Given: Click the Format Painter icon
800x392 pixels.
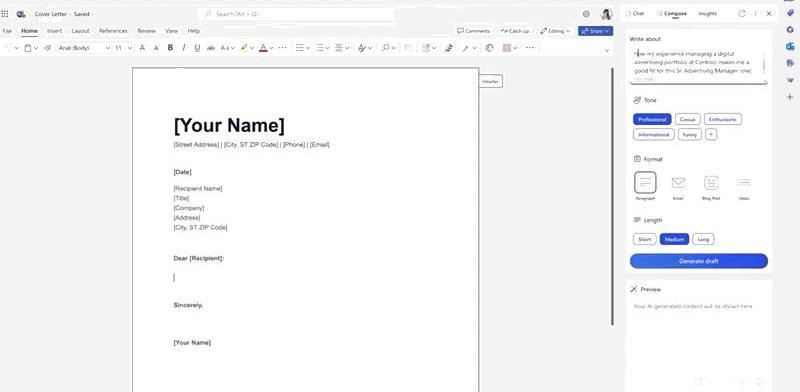Looking at the screenshot, I should (x=47, y=47).
